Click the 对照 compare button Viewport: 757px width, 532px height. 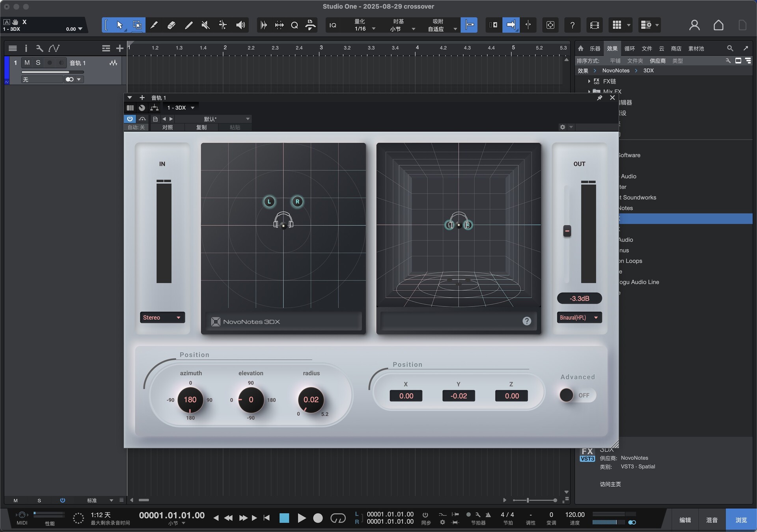[168, 127]
